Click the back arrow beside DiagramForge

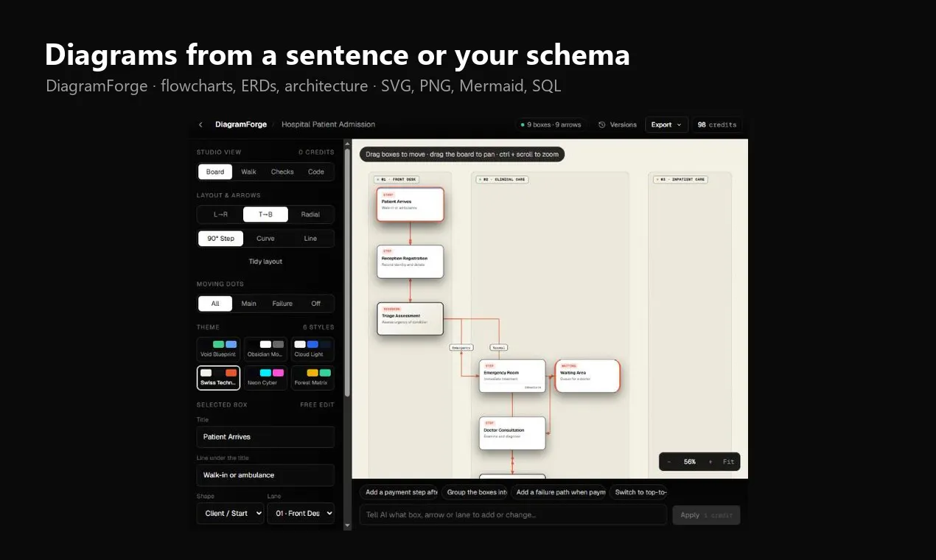200,125
